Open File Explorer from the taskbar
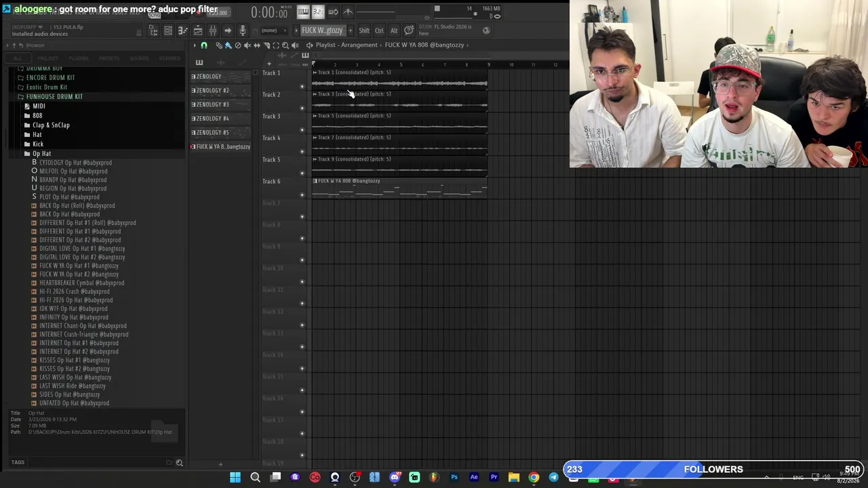The width and height of the screenshot is (868, 488). coord(514,478)
